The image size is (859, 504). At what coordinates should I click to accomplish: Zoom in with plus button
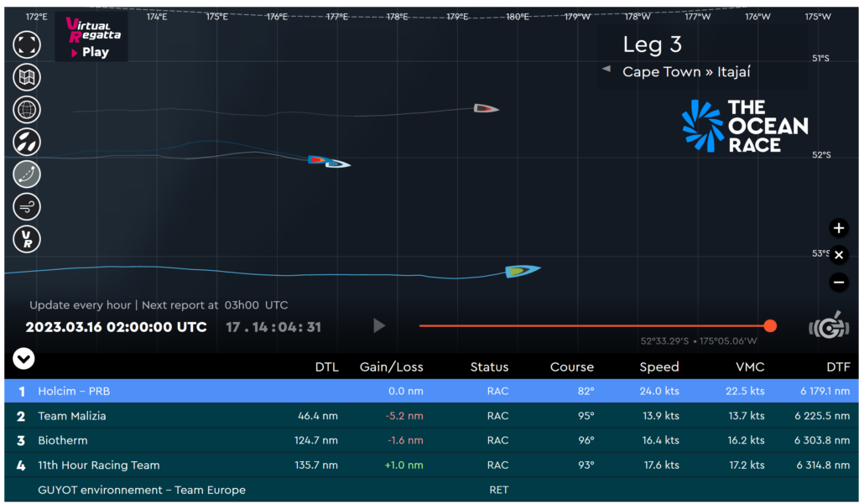pos(838,228)
